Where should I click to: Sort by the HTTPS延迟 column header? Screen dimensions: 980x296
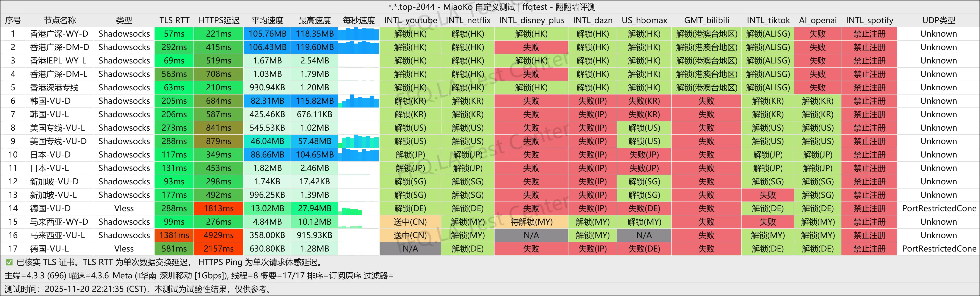point(219,20)
